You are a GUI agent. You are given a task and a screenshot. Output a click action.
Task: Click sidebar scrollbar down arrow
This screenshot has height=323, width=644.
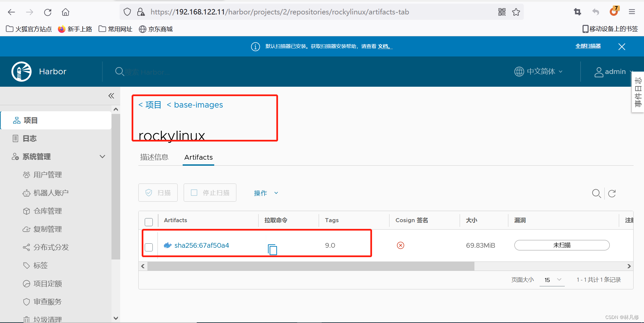[116, 318]
